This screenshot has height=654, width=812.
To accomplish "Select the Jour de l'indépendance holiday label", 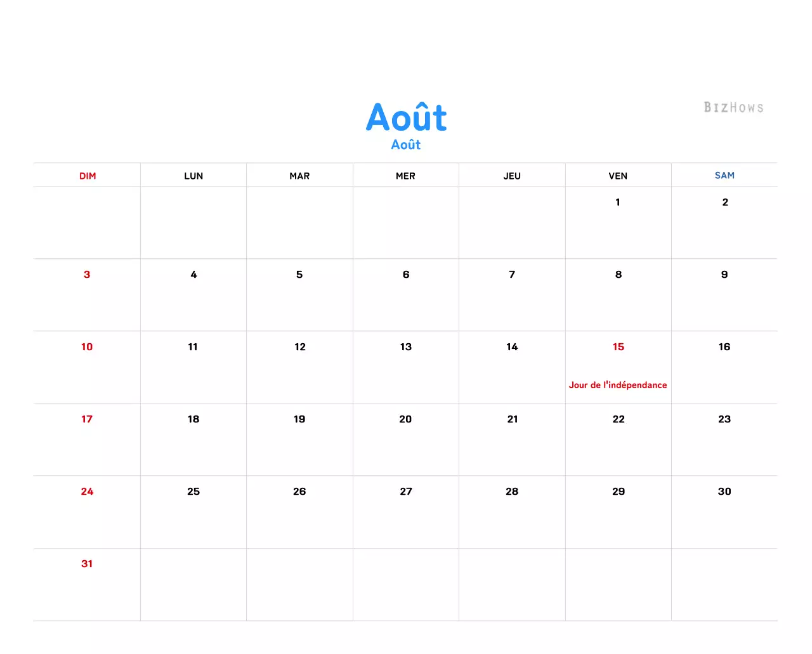I will click(618, 384).
